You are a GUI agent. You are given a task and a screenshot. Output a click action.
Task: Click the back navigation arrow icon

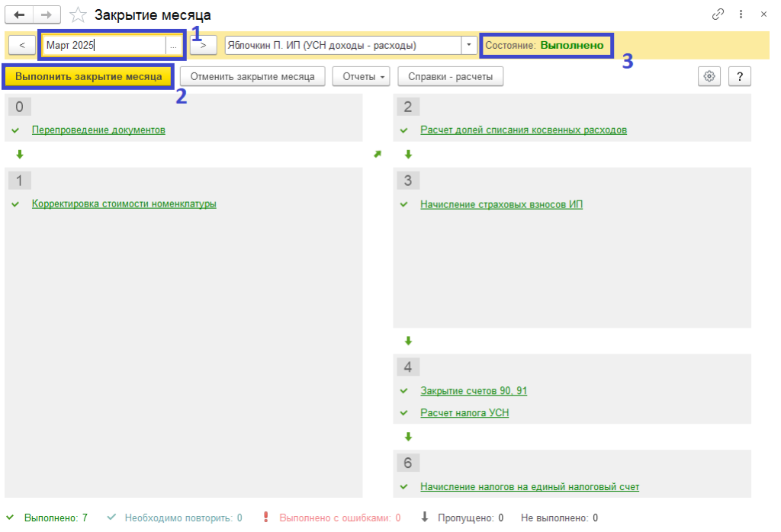point(20,14)
